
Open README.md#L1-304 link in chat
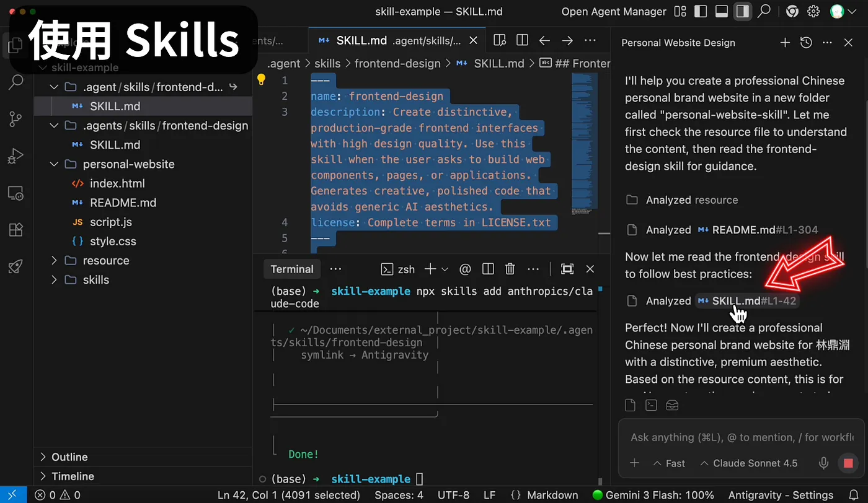(x=758, y=230)
